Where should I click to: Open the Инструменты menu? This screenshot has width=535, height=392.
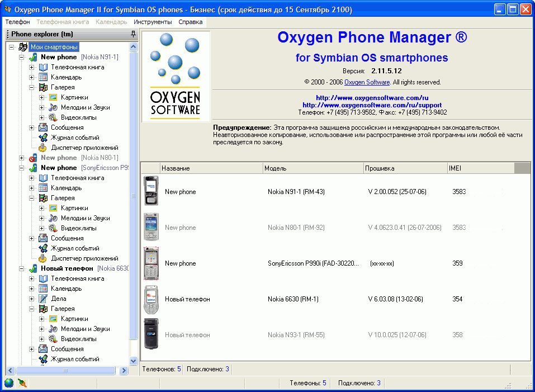coord(153,22)
